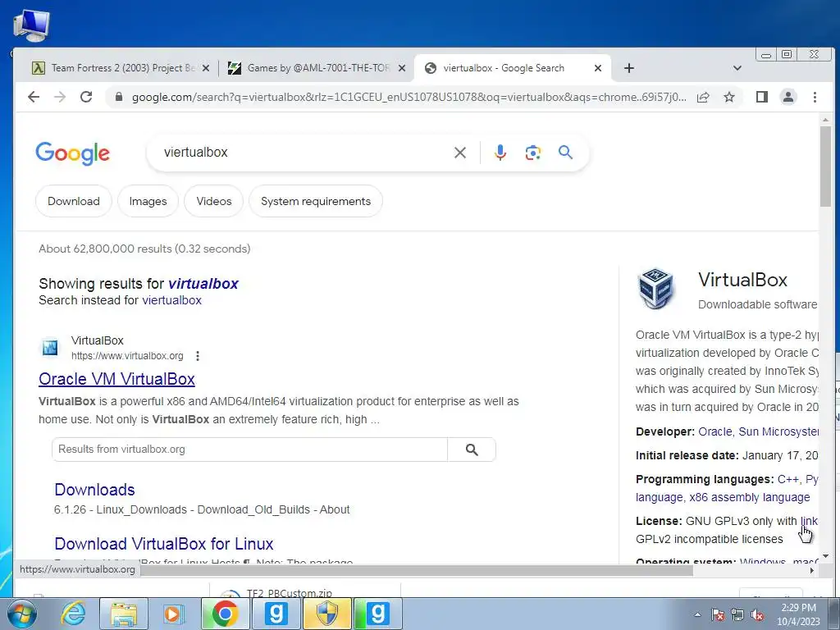Open the share page icon in address bar
The image size is (840, 630).
coord(703,97)
